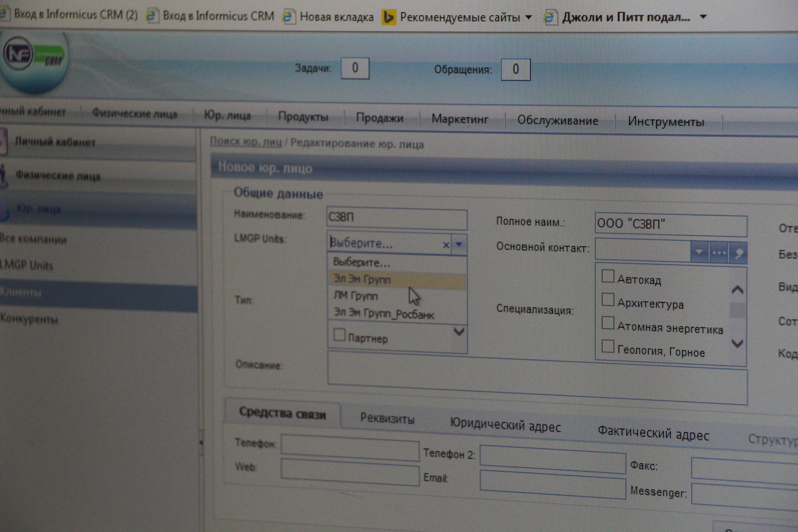This screenshot has height=532, width=798.
Task: Select ЛМ Групп from dropdown list
Action: (356, 296)
